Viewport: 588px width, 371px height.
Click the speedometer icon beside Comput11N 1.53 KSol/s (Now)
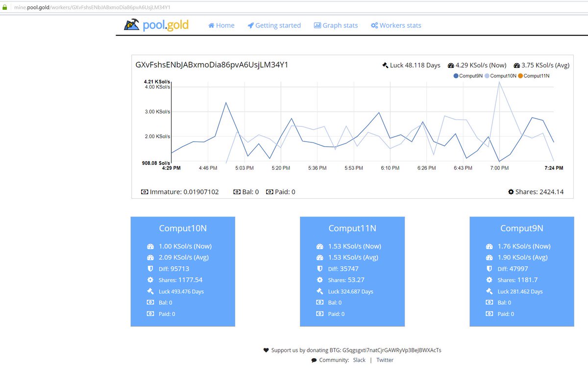pyautogui.click(x=320, y=246)
